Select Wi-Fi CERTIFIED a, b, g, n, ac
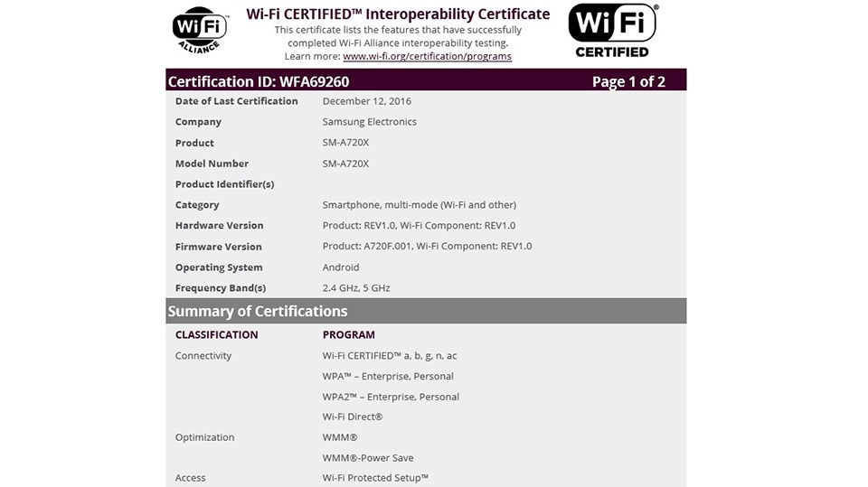Image resolution: width=868 pixels, height=487 pixels. point(390,356)
